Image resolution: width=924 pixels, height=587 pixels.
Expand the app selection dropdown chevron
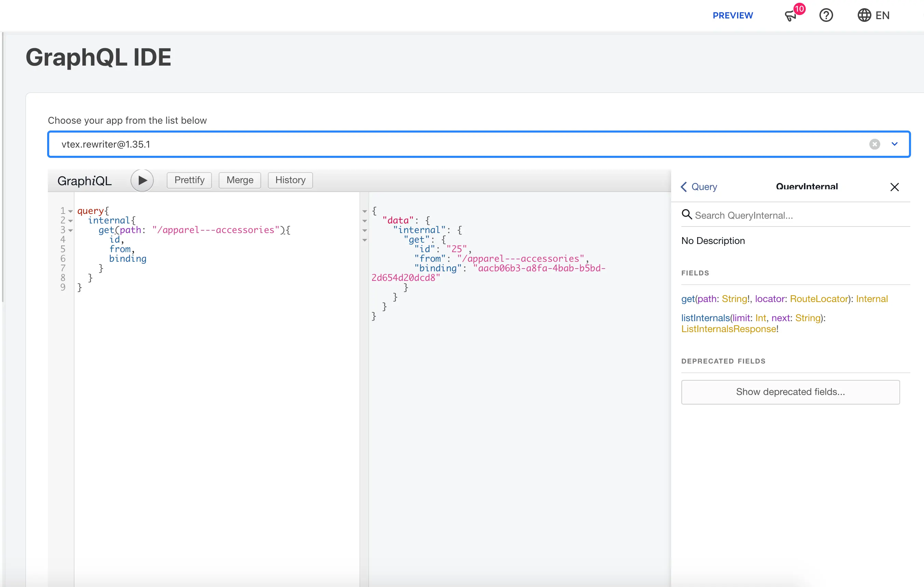pos(895,144)
